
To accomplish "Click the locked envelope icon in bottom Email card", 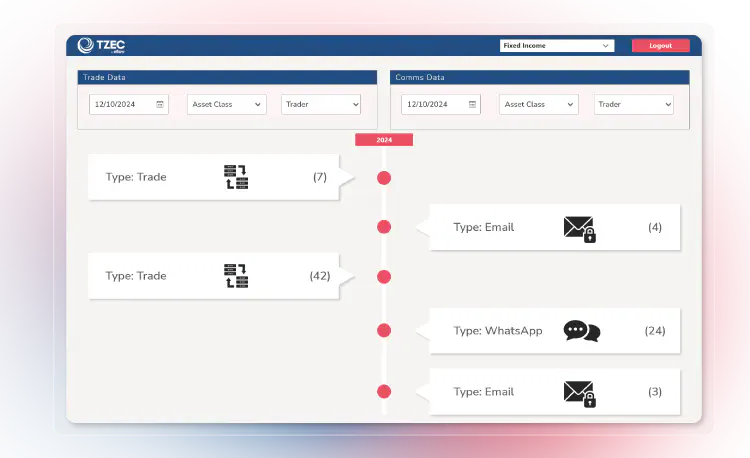I will [579, 393].
